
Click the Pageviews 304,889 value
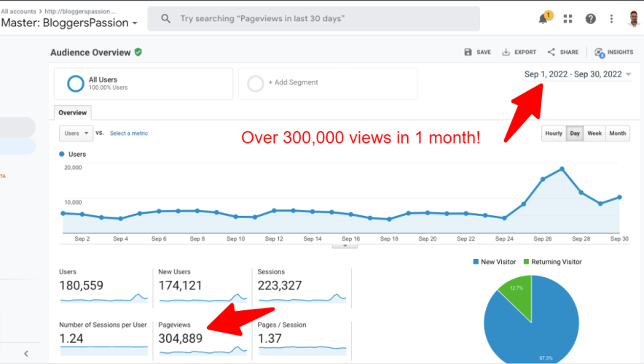click(x=180, y=338)
